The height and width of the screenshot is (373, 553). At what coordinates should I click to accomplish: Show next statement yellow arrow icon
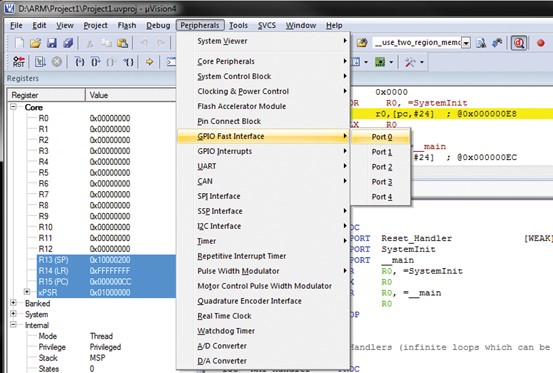(150, 62)
